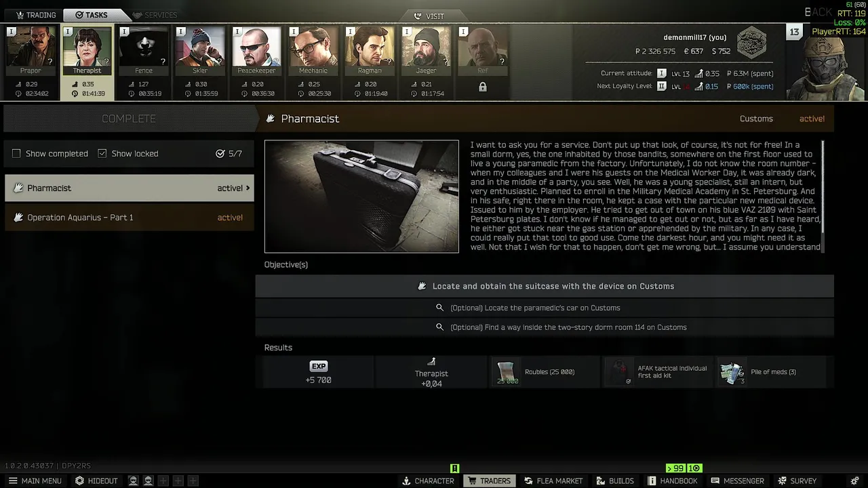Image resolution: width=868 pixels, height=488 pixels.
Task: Switch to the Trading tab
Action: (35, 15)
